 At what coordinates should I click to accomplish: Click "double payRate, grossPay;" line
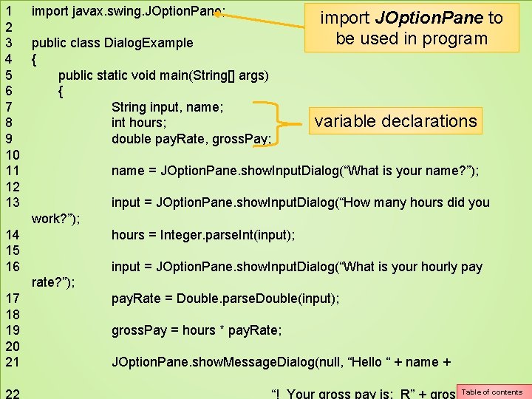[x=191, y=139]
